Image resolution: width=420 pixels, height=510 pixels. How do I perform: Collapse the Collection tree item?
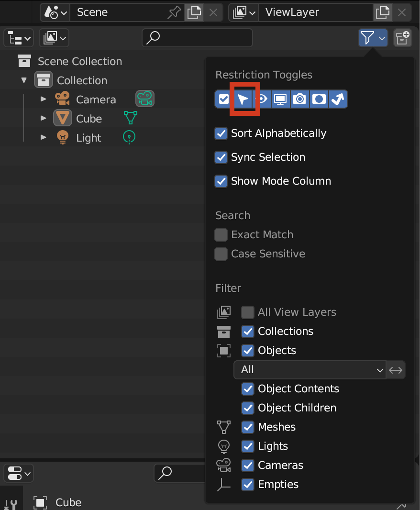click(24, 80)
